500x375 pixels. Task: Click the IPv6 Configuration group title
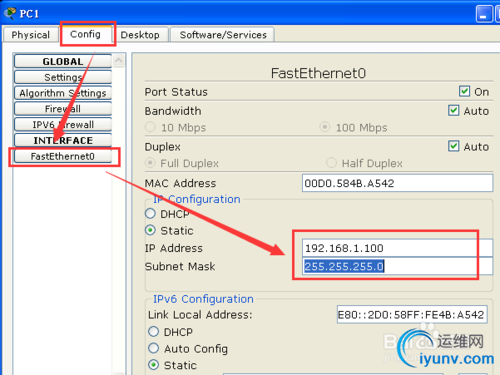click(x=203, y=299)
